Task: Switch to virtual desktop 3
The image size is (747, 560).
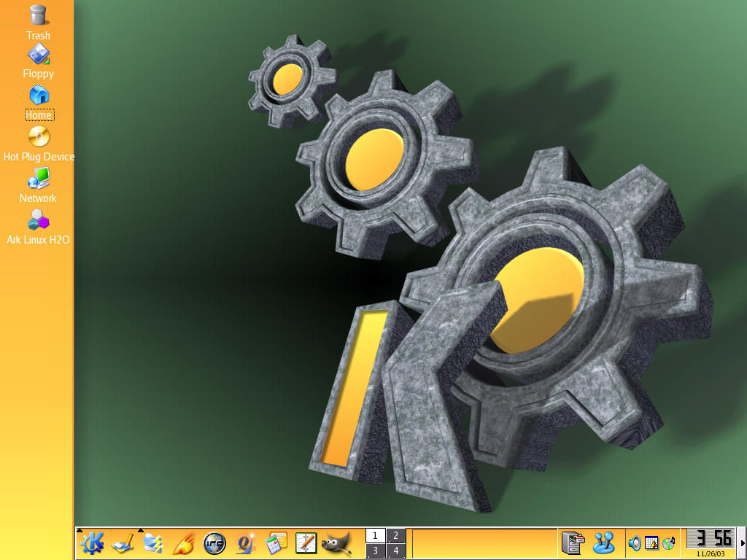Action: [376, 551]
